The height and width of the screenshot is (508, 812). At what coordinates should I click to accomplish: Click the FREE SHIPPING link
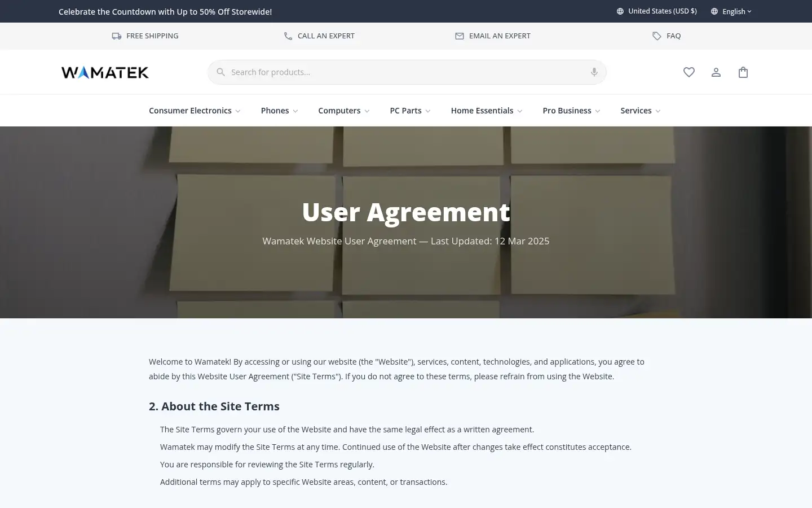coord(145,36)
